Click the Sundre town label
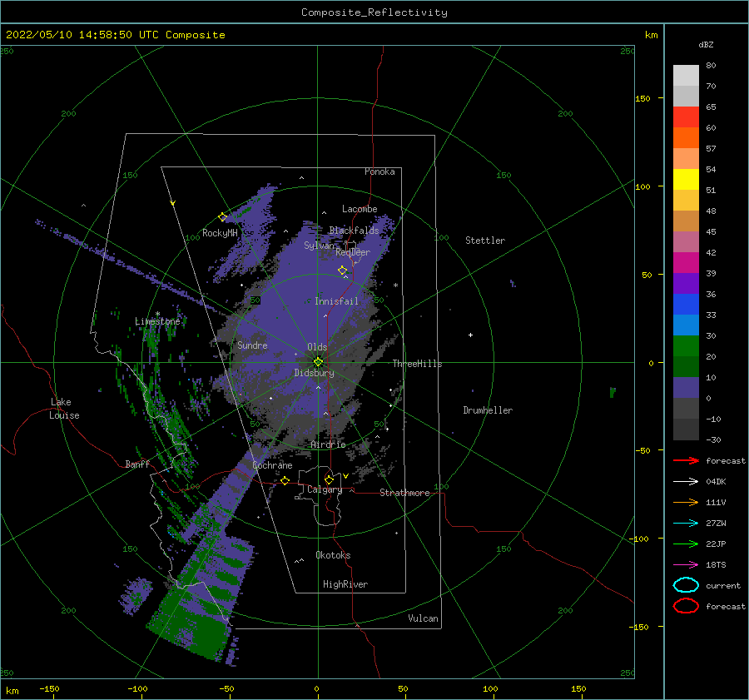This screenshot has height=700, width=749. click(x=252, y=345)
